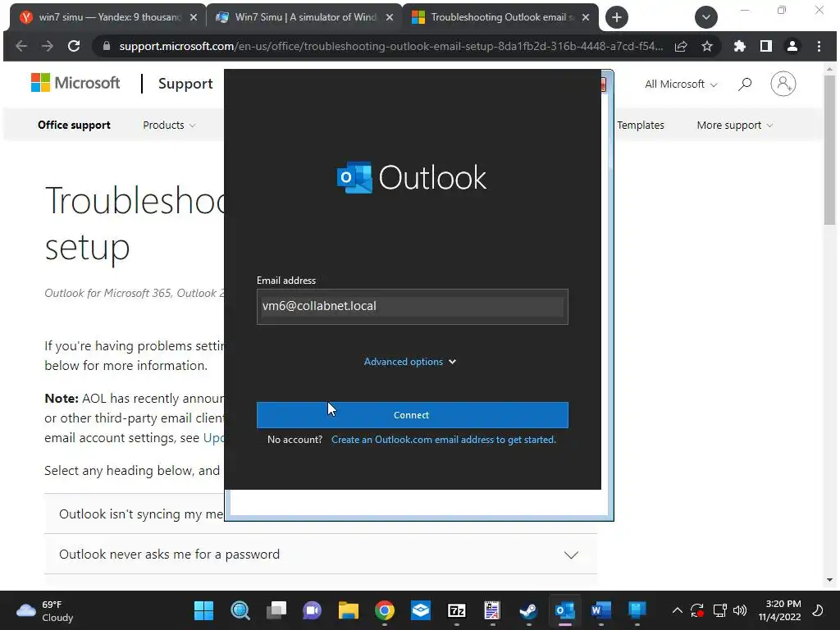
Task: Open the Support link in header
Action: click(x=185, y=84)
